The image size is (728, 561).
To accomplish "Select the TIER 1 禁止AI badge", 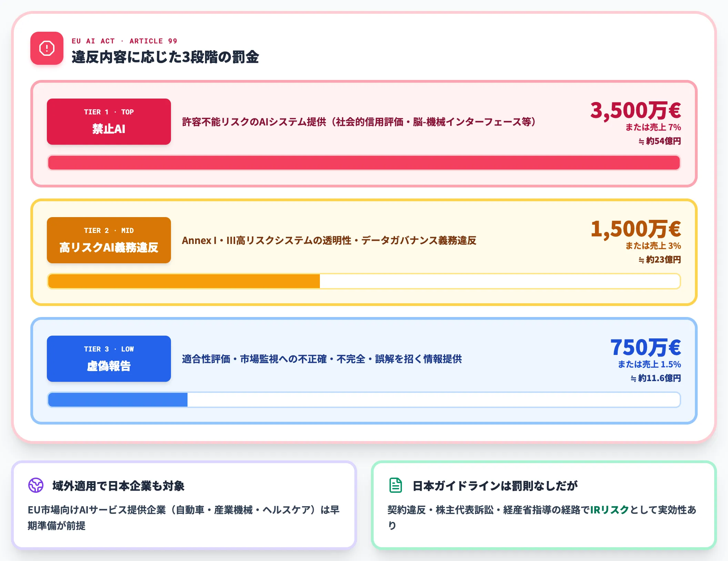I will tap(109, 122).
